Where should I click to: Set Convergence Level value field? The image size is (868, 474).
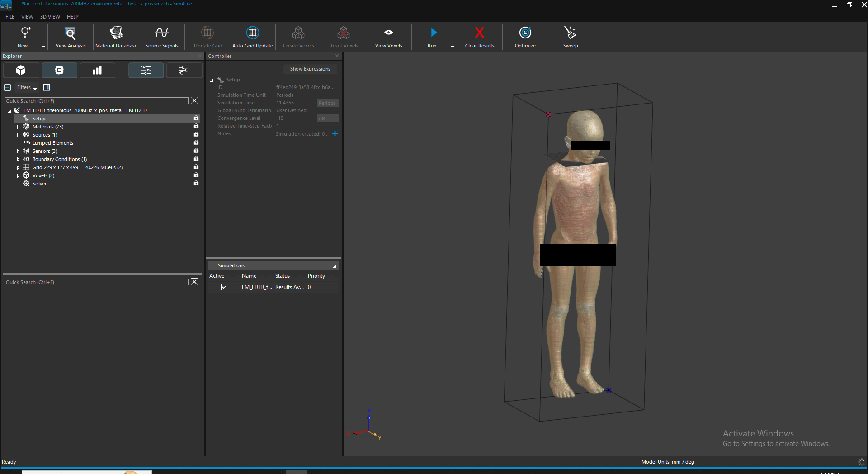pos(289,118)
